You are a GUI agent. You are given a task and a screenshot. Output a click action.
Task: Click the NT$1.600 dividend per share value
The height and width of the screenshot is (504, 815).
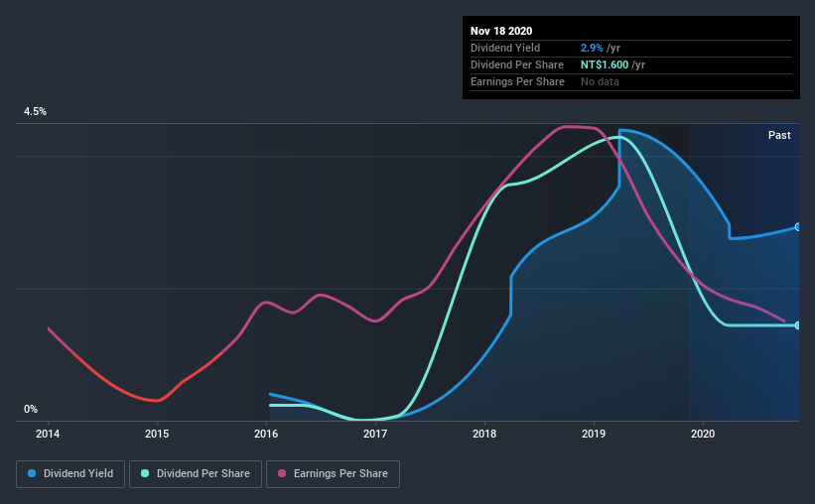pos(605,64)
